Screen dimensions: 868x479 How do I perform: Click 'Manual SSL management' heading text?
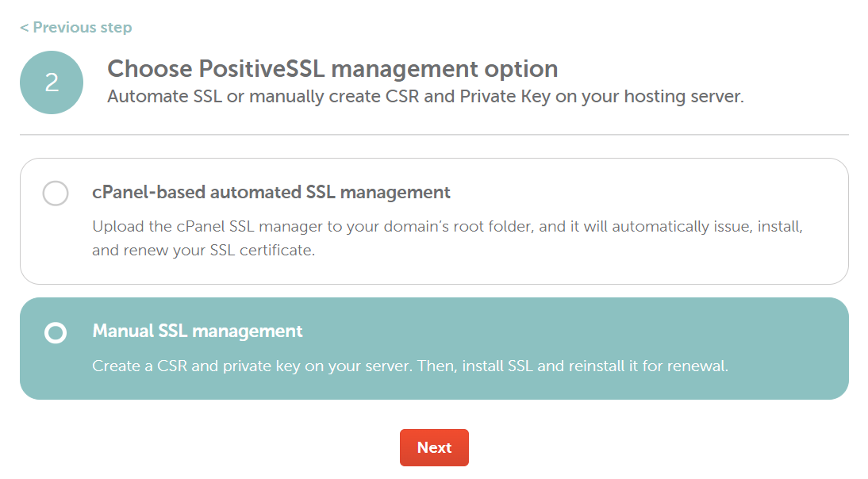click(198, 331)
